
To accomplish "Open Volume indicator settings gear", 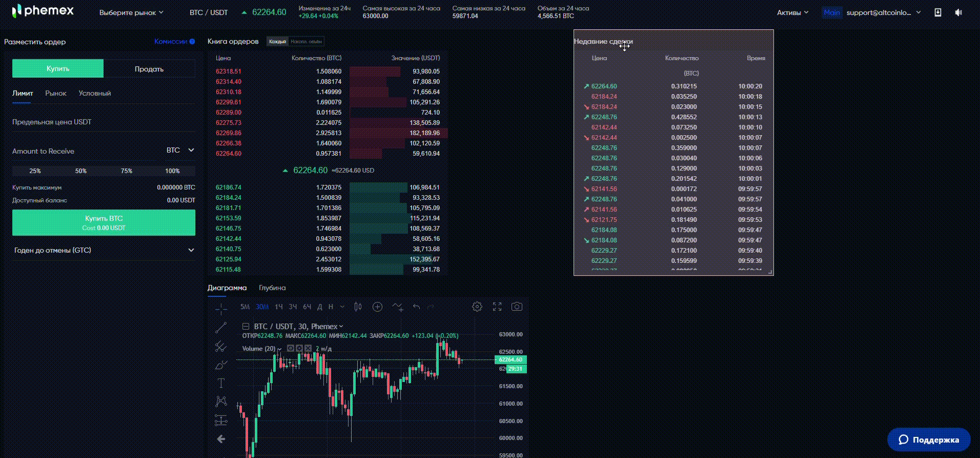I will [299, 348].
